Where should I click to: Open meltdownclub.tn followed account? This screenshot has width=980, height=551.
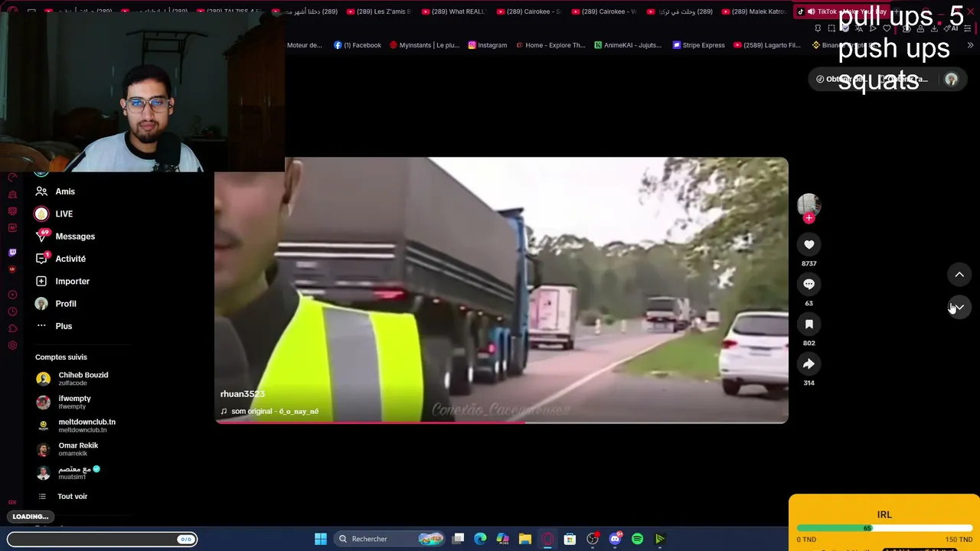coord(76,425)
